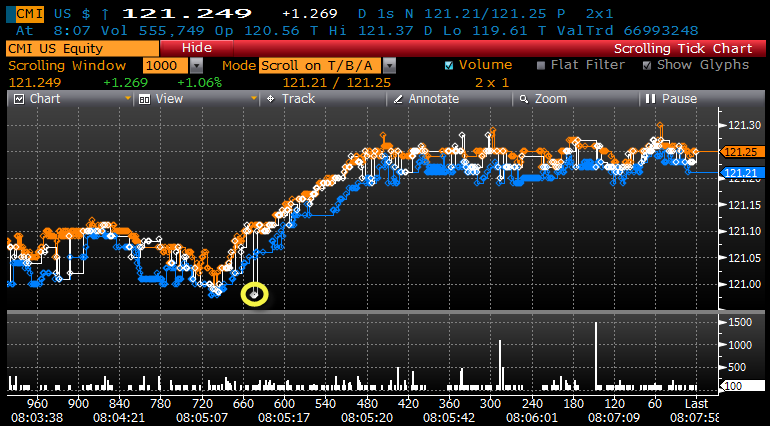Toggle the Flat Filter checkbox
Image resolution: width=770 pixels, height=426 pixels.
coord(541,65)
